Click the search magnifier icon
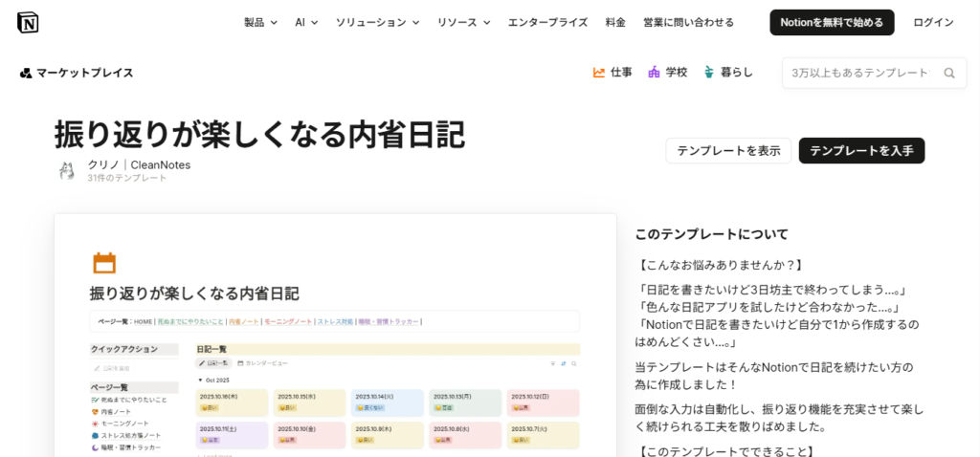Image resolution: width=980 pixels, height=457 pixels. tap(949, 73)
